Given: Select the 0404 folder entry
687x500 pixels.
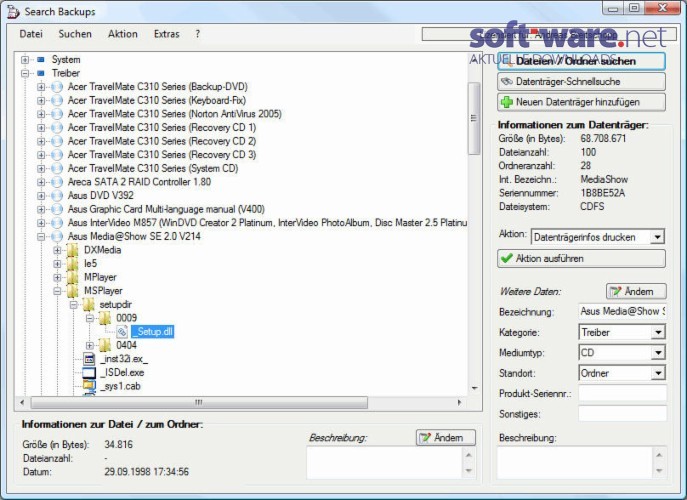Looking at the screenshot, I should [x=126, y=345].
